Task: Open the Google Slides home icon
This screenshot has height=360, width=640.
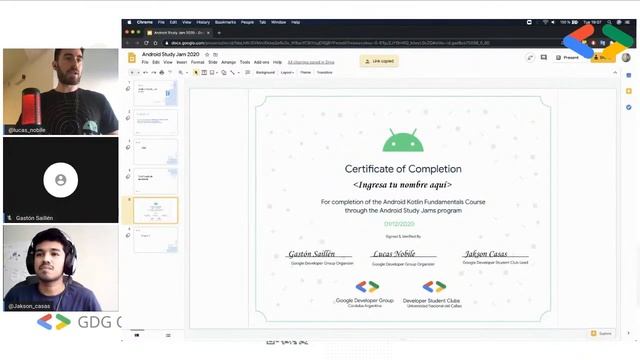Action: click(x=132, y=58)
